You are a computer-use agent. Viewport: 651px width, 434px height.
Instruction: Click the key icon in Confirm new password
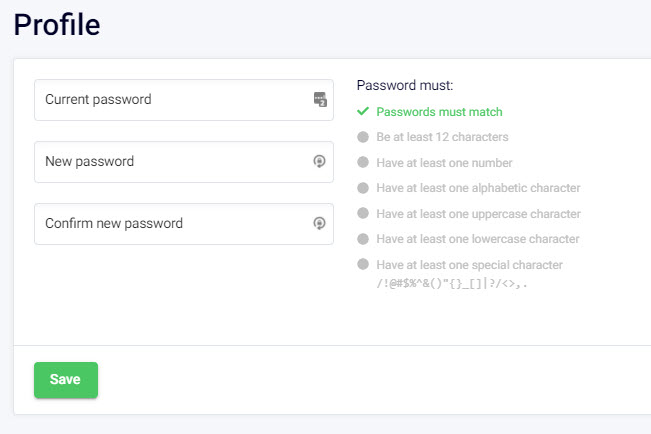coord(320,224)
